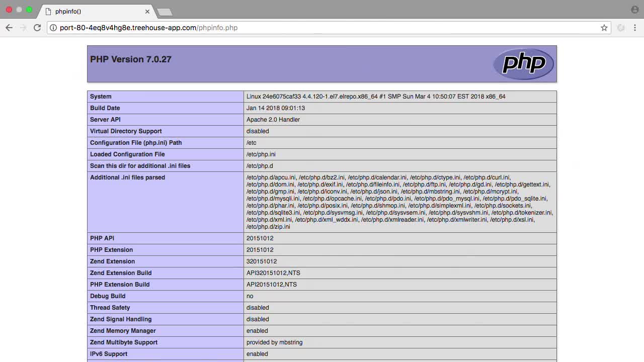Click the /etc/php.d value
The width and height of the screenshot is (644, 362).
coord(260,166)
